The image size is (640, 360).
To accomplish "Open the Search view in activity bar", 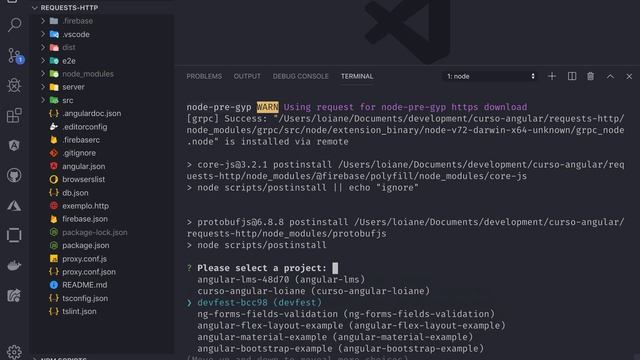I will click(15, 25).
